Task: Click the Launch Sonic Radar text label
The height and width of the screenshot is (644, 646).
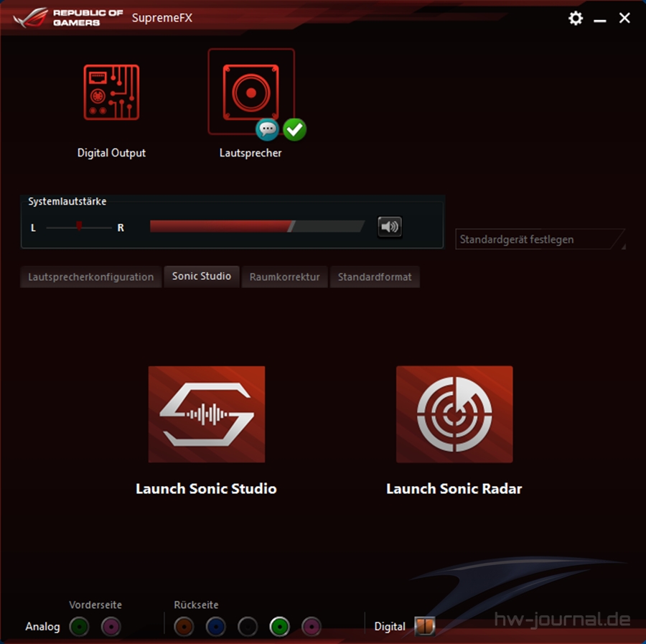Action: (454, 489)
